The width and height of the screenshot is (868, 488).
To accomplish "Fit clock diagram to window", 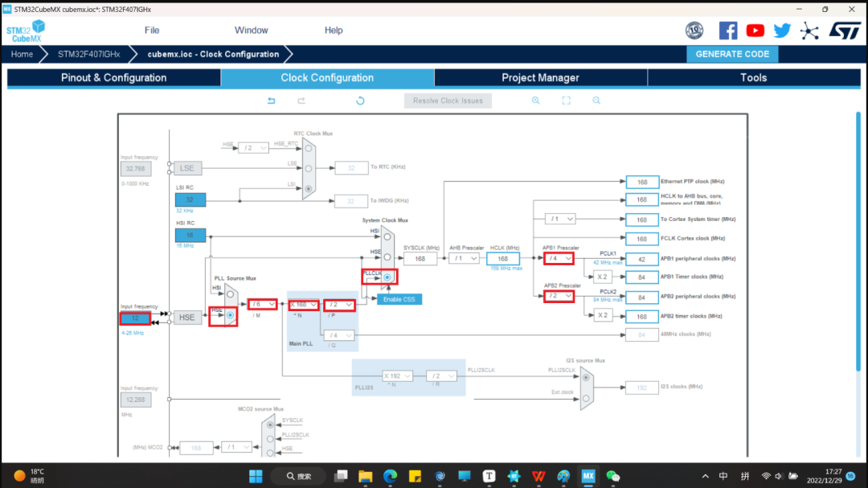I will (x=566, y=100).
